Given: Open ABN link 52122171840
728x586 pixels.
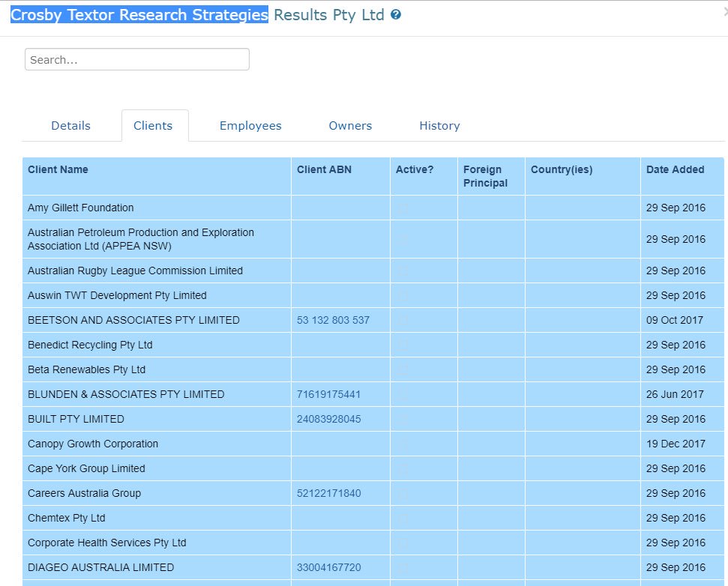Looking at the screenshot, I should point(328,493).
